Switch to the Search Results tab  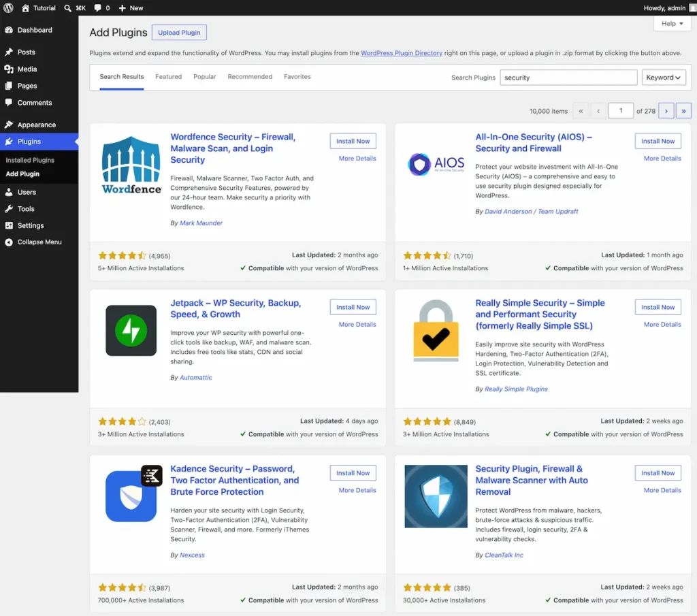tap(122, 76)
